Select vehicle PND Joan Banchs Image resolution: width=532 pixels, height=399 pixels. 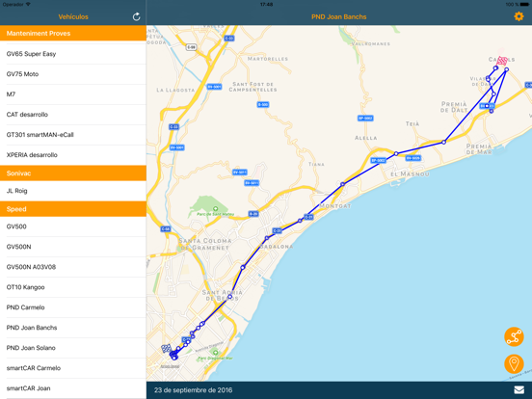73,328
